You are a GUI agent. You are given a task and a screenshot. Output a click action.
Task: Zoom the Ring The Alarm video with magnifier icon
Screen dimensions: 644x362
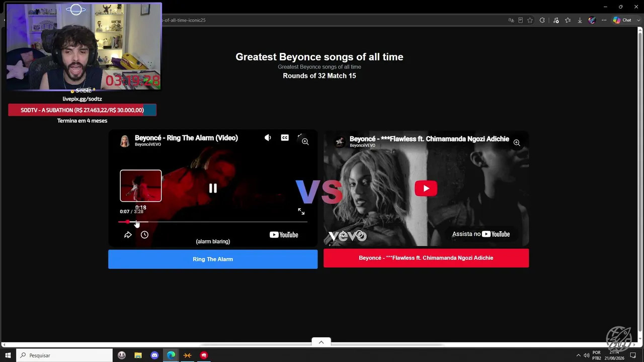[305, 142]
